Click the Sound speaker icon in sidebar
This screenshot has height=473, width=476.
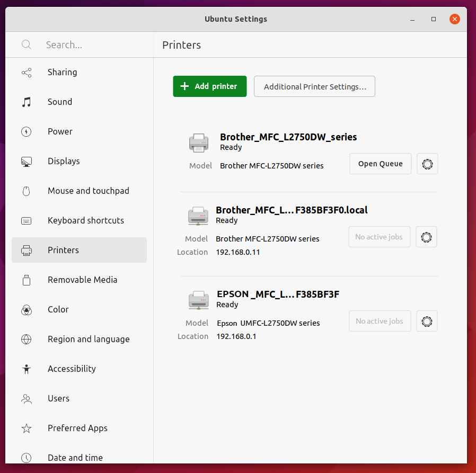click(27, 102)
